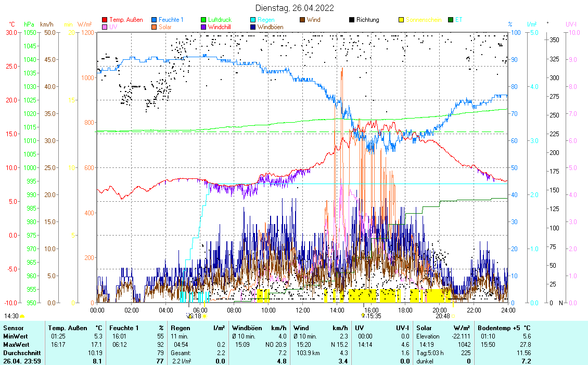
Task: Click the cyan Regen legend swatch
Action: click(x=253, y=20)
